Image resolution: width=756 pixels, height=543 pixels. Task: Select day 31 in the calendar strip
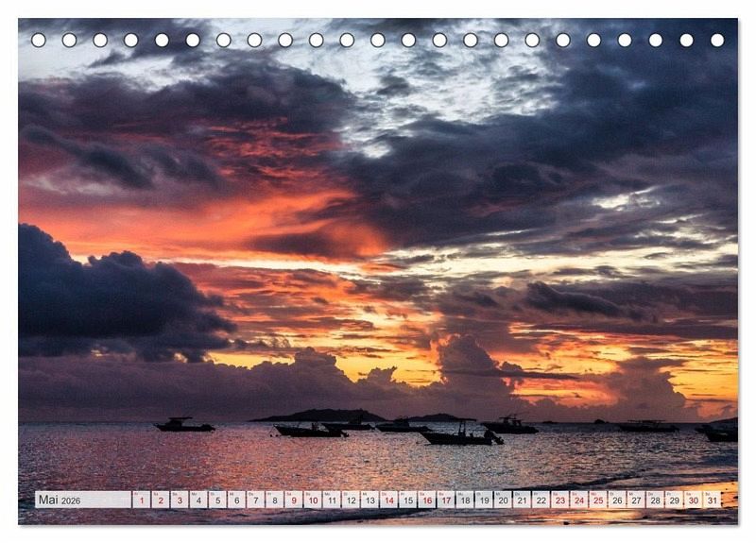point(713,501)
